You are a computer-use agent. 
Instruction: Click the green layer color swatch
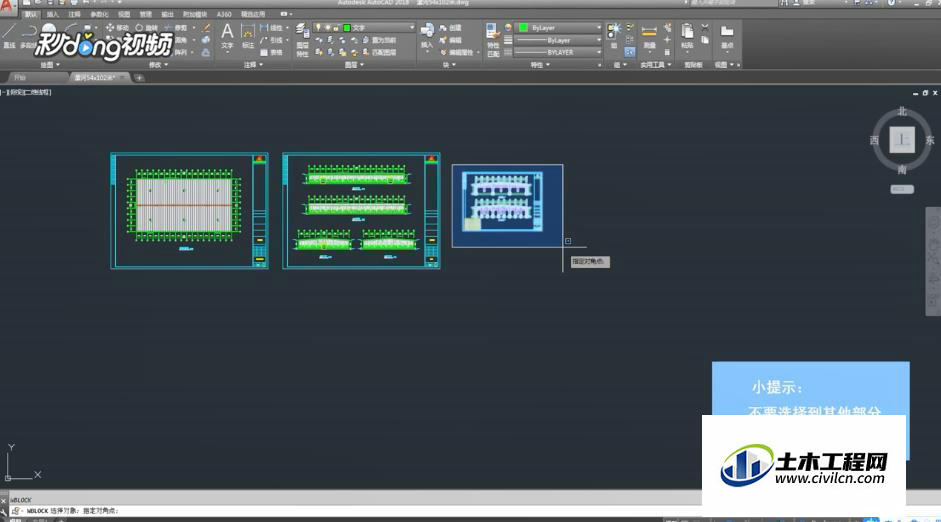coord(347,28)
